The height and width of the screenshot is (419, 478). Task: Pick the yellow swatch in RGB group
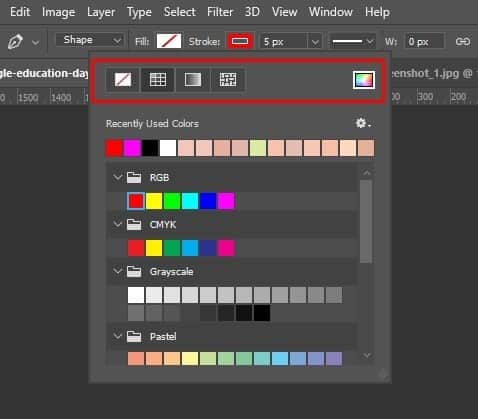pos(154,201)
